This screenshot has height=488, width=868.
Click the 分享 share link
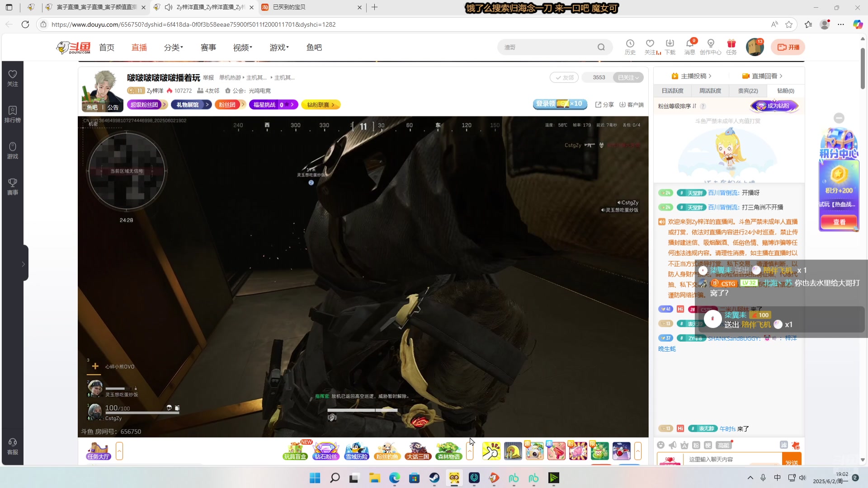coord(604,104)
